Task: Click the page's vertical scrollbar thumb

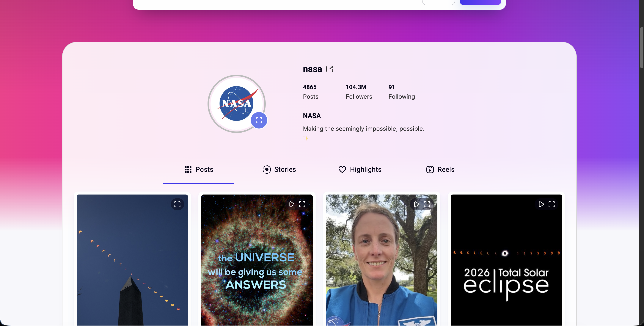Action: click(642, 48)
